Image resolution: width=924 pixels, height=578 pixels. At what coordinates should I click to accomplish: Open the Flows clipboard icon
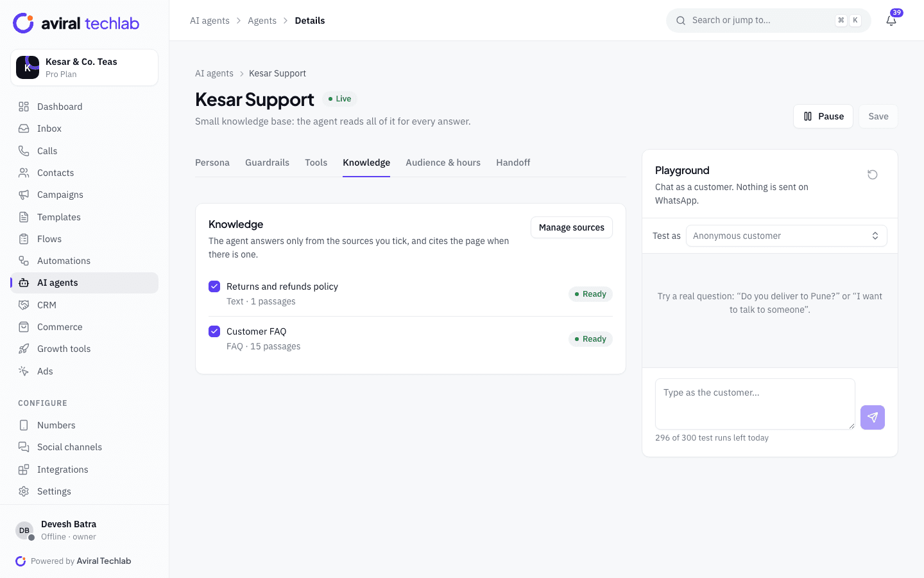click(24, 239)
